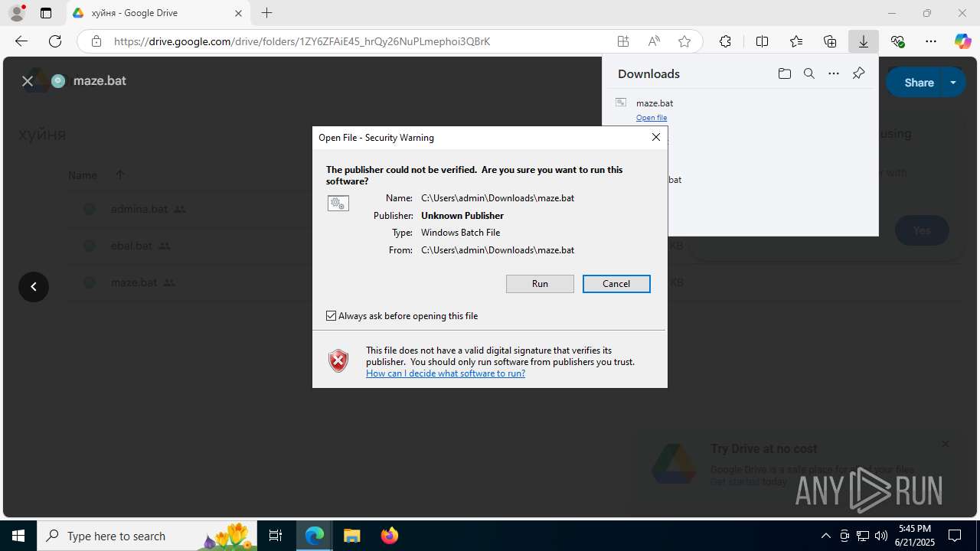The image size is (980, 551).
Task: Open Edge profile icon
Action: tap(17, 13)
